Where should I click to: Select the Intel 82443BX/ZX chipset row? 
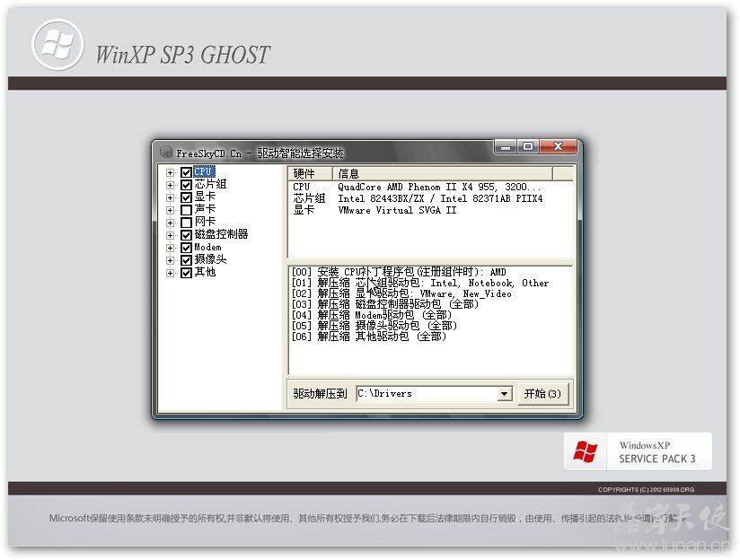[430, 198]
